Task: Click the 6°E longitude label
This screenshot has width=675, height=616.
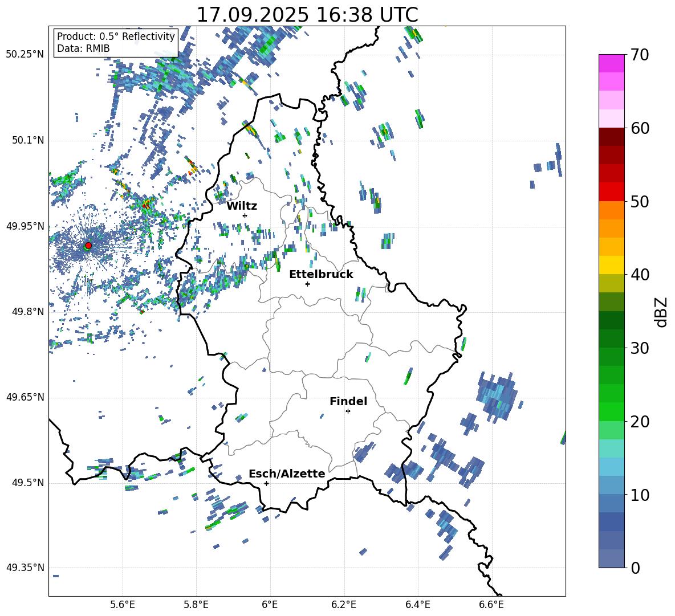Action: pyautogui.click(x=270, y=605)
